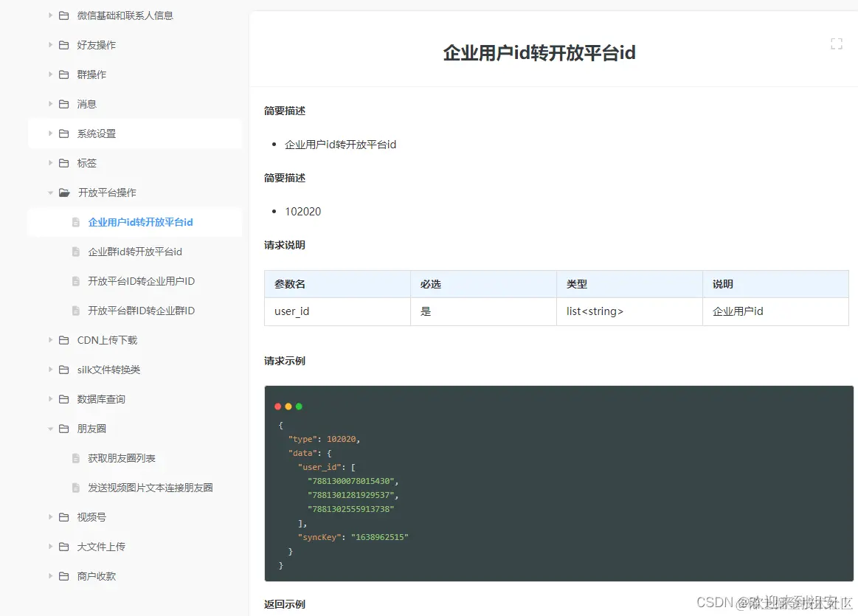This screenshot has width=858, height=616.
Task: Click the 请求说明 heading
Action: [285, 245]
